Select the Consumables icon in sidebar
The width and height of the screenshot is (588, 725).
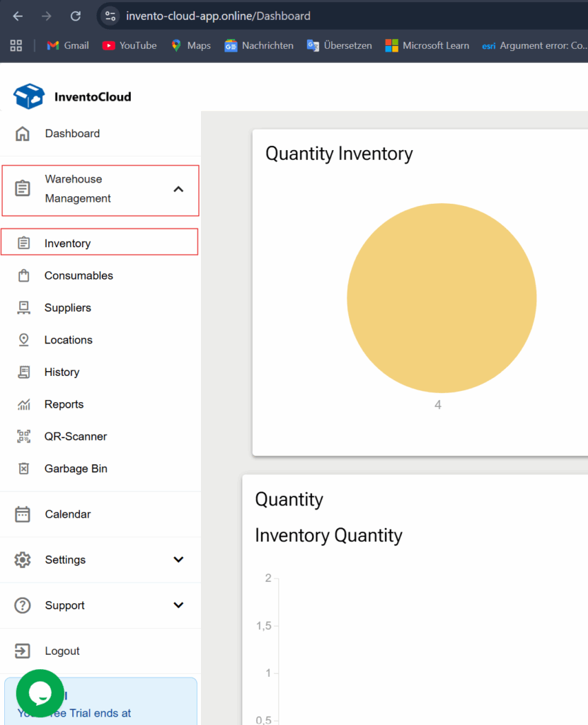coord(23,275)
